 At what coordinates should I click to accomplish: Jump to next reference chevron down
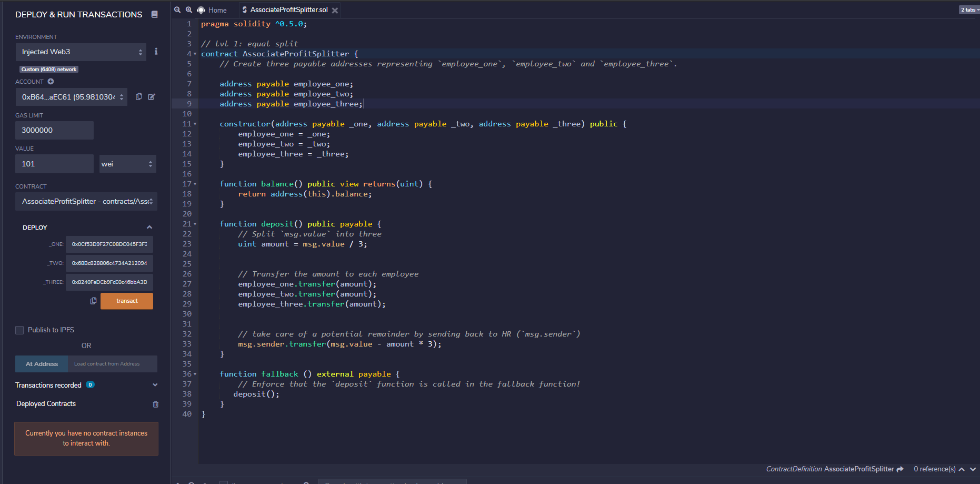[x=973, y=469]
